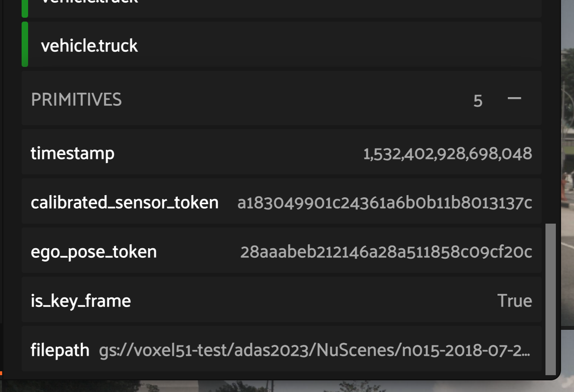Click the timestamp value 1,532,402,928,698,048

447,153
